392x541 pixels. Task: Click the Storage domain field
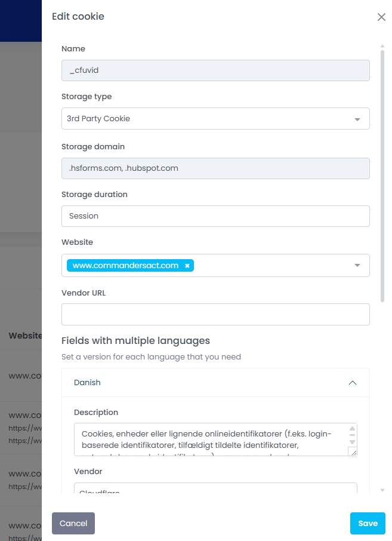(215, 168)
